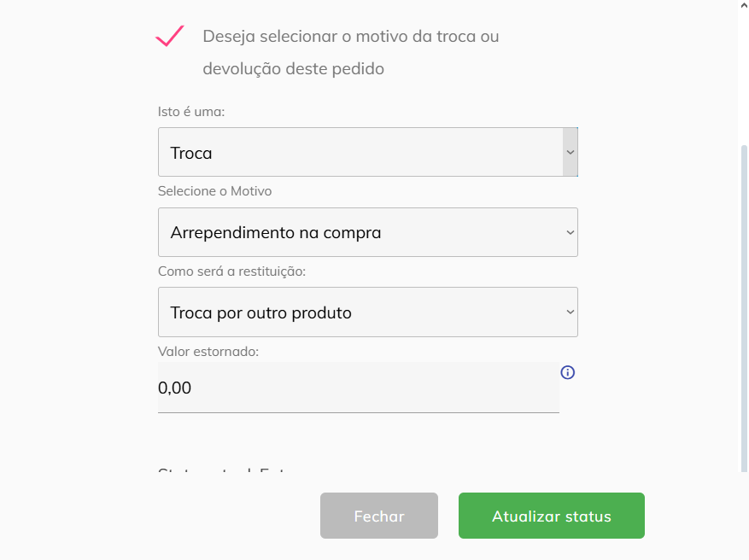Click the partially hidden status text at the bottom
The width and height of the screenshot is (749, 560).
(x=221, y=470)
